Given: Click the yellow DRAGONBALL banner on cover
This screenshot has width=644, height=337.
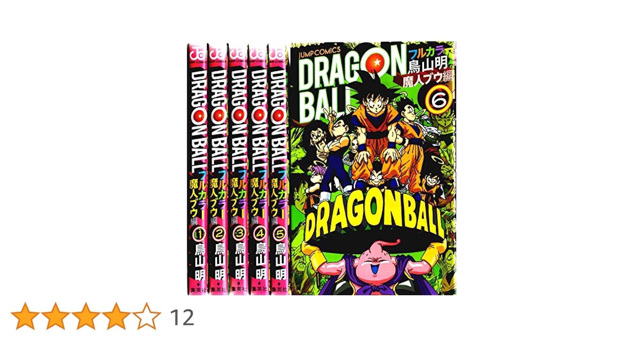Looking at the screenshot, I should 374,219.
